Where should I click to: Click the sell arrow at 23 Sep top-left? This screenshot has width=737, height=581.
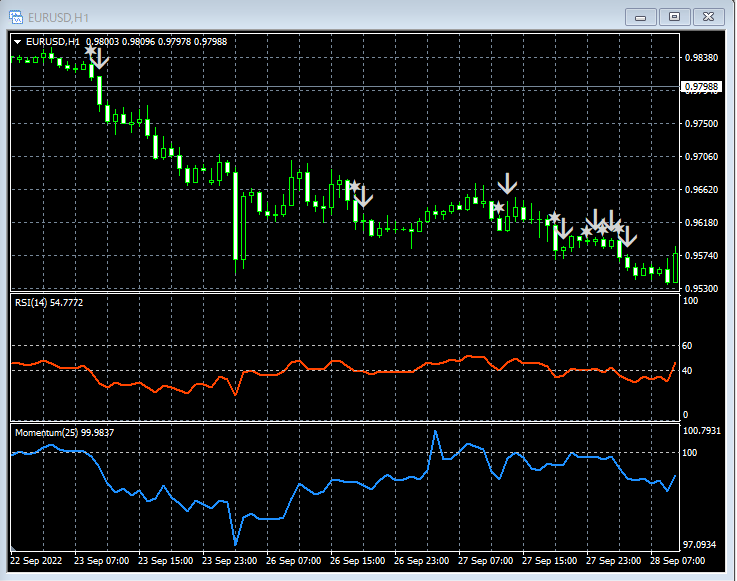coord(99,59)
